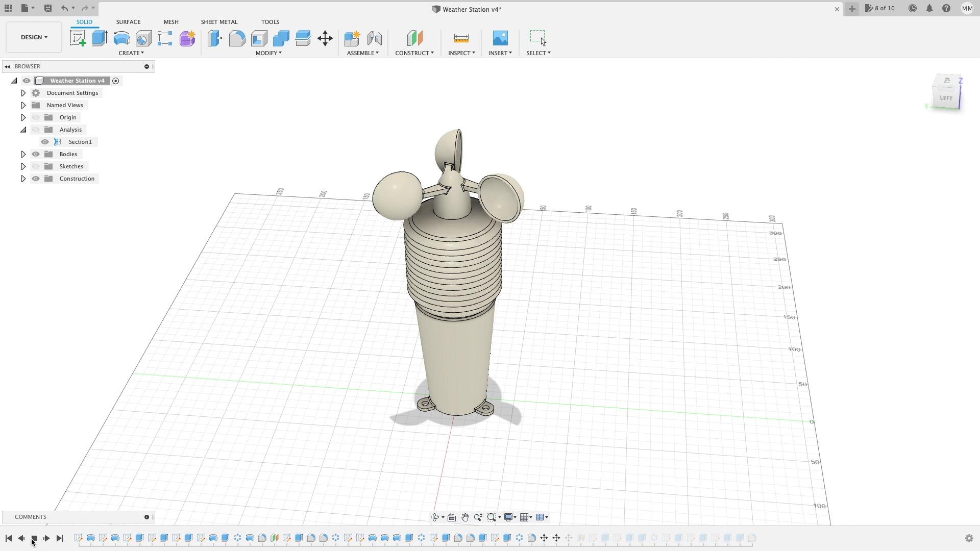Open the Create Sketch tool
The width and height of the screenshot is (980, 551).
click(x=78, y=38)
